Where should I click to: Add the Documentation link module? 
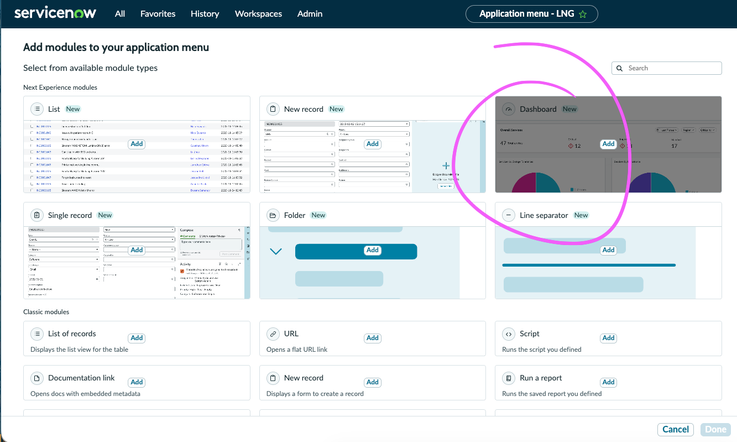point(137,382)
